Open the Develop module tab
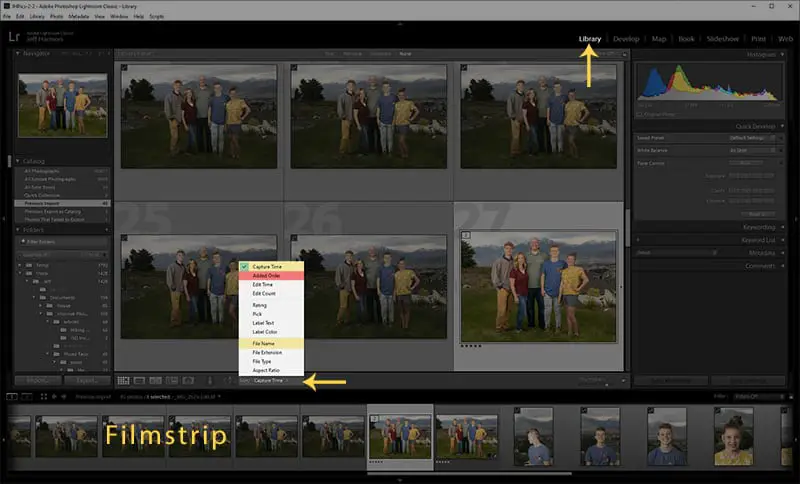The height and width of the screenshot is (484, 800). 626,39
